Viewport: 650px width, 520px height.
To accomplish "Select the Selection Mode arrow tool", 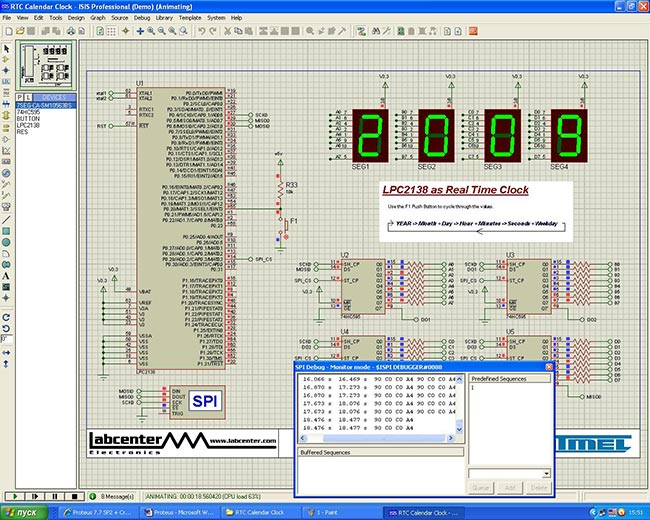I will [x=6, y=49].
